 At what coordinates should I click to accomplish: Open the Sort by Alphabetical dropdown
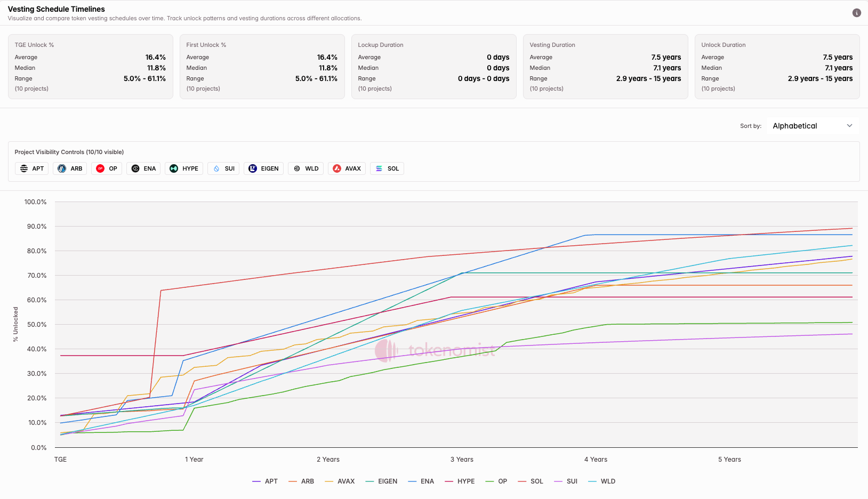[812, 126]
